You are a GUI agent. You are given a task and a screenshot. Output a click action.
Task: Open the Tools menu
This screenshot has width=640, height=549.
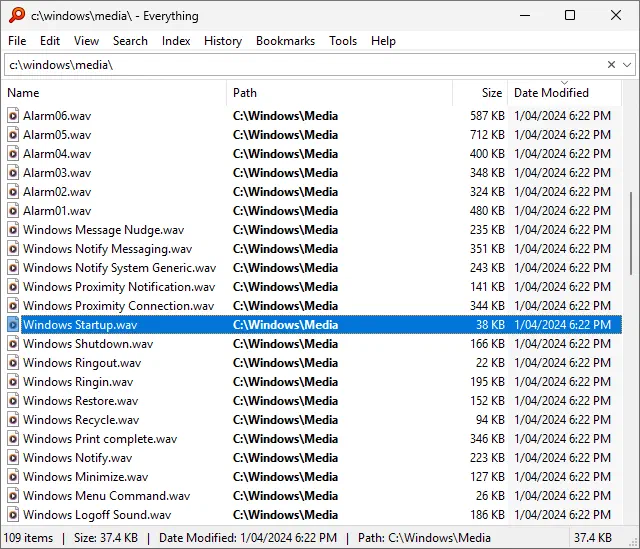[x=343, y=41]
